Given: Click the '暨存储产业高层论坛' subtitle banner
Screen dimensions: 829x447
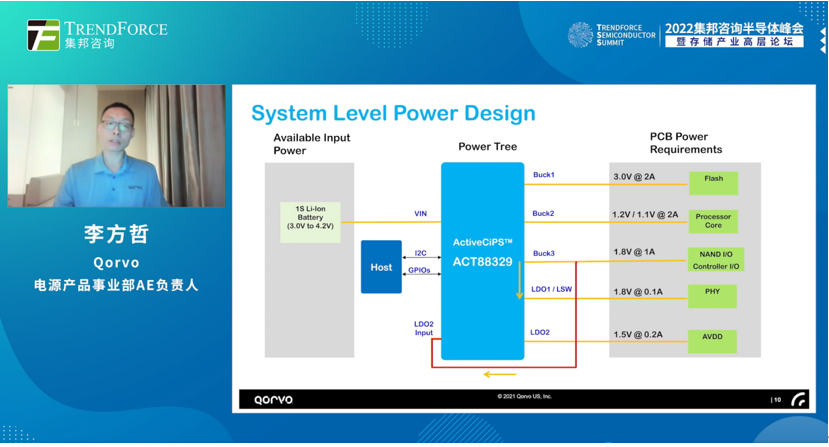Looking at the screenshot, I should 734,42.
